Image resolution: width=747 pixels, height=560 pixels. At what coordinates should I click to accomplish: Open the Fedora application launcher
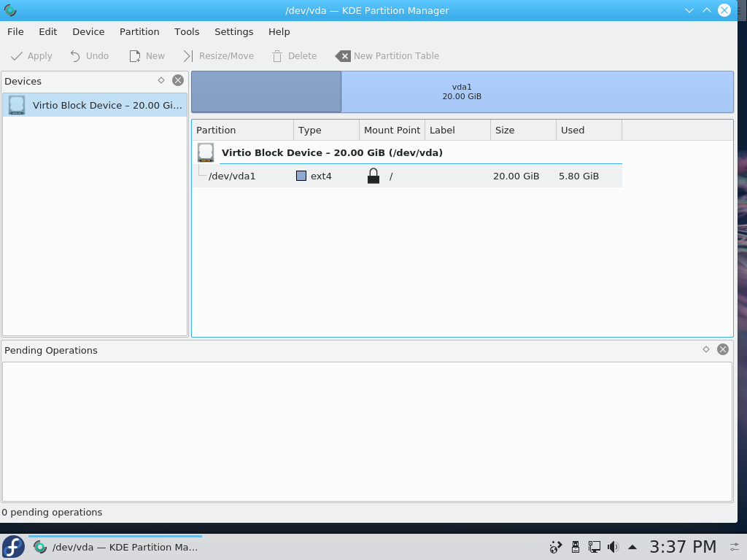(x=13, y=547)
